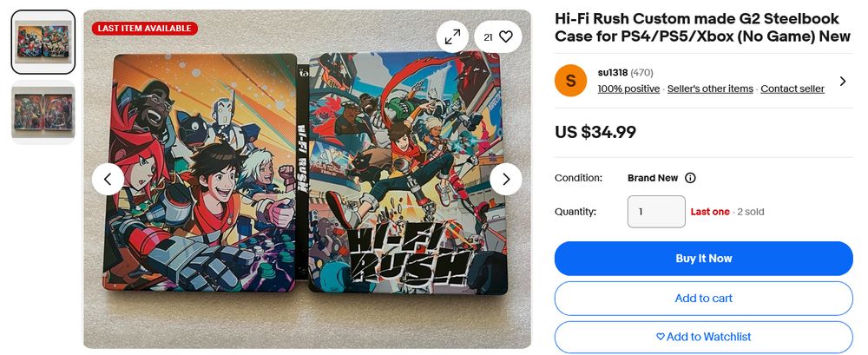Open seller details with the chevron arrow

pyautogui.click(x=843, y=82)
